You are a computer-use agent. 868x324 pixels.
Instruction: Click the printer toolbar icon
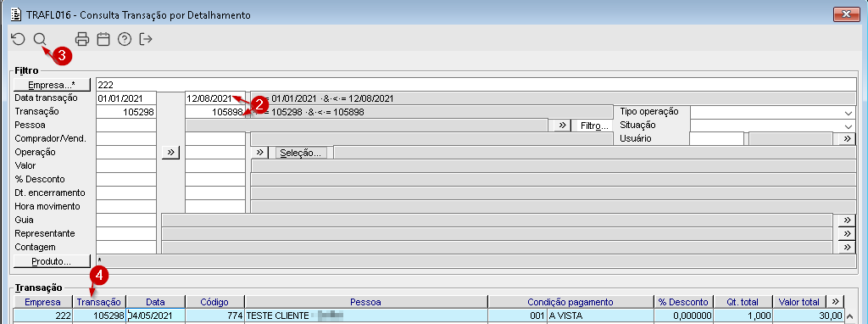click(82, 39)
